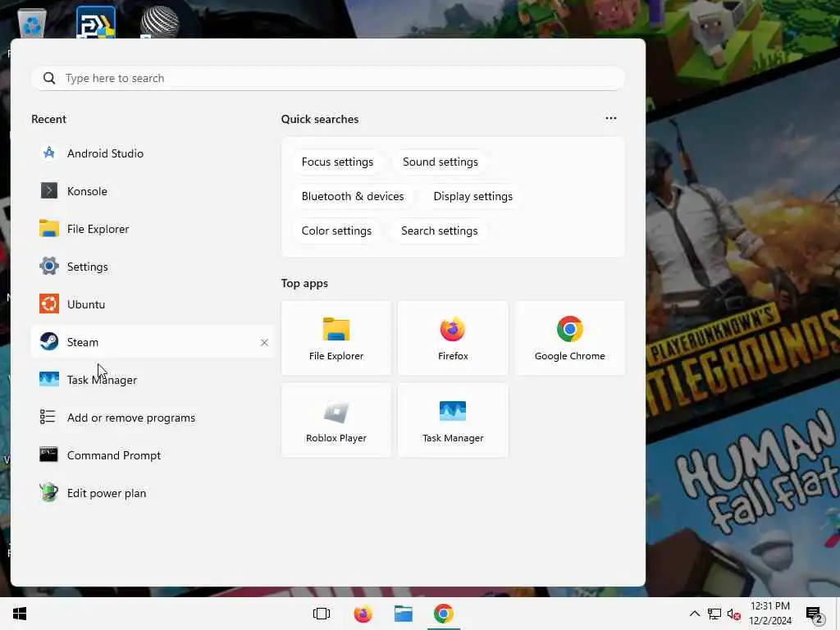Open Android Studio from Recent list

click(x=153, y=153)
